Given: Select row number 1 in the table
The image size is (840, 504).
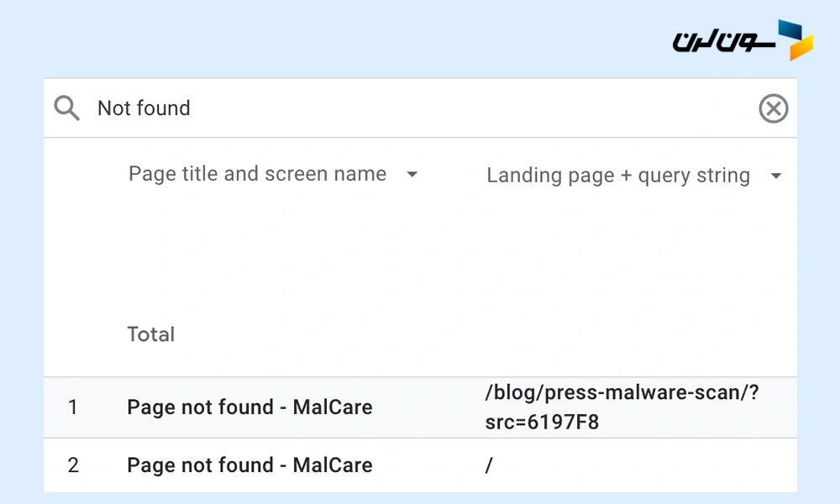Looking at the screenshot, I should pos(73,407).
